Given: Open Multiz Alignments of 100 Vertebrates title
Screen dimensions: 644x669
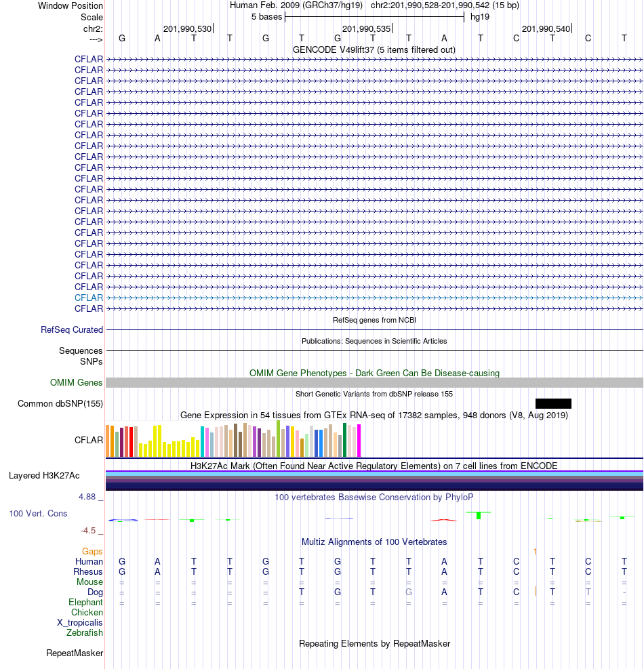Looking at the screenshot, I should 374,542.
